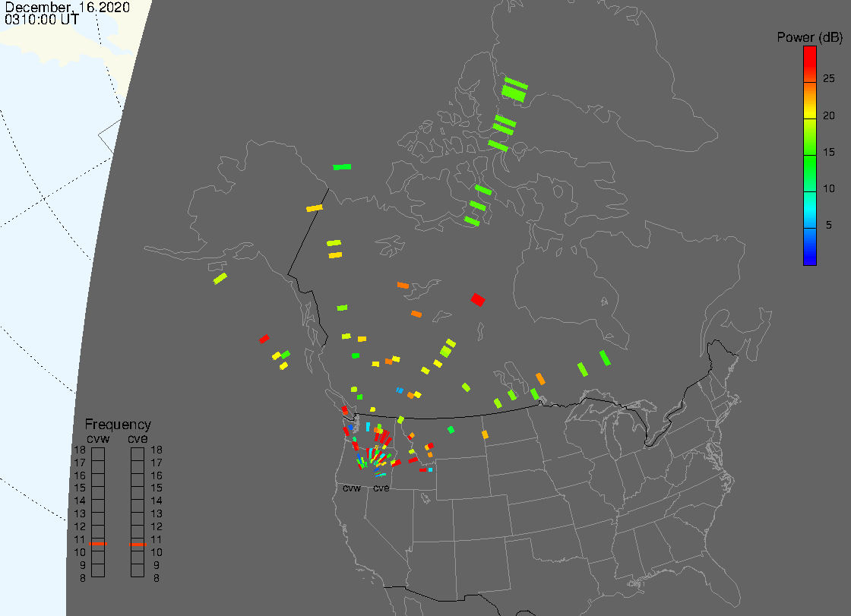This screenshot has height=616, width=851.
Task: Click the "Power (dB)" legend title
Action: pos(809,37)
